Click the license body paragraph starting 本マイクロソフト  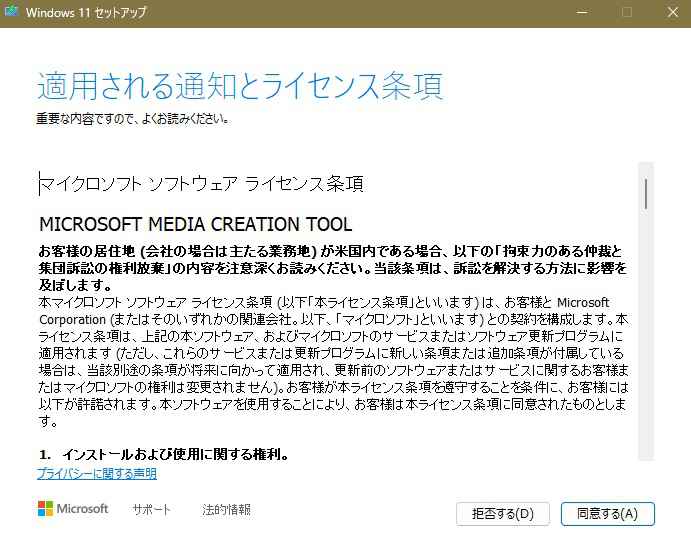tap(332, 352)
